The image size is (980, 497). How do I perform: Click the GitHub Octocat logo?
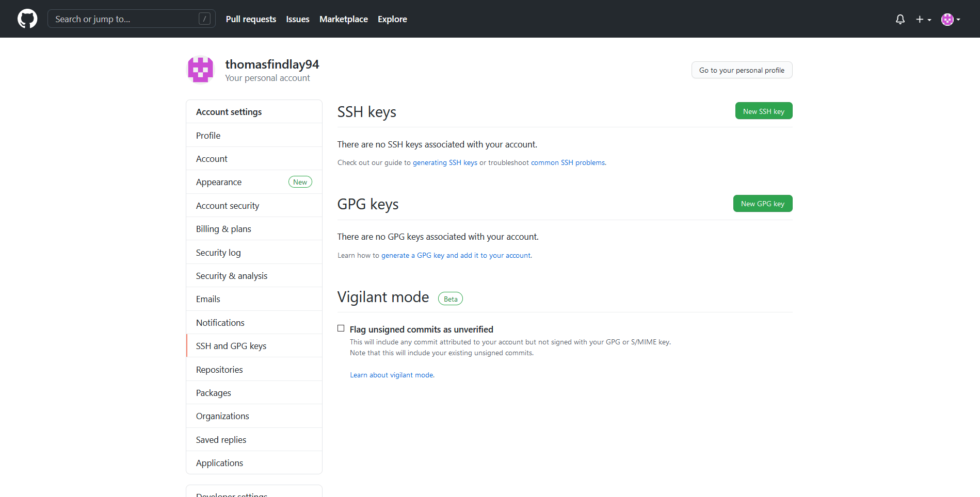(x=27, y=19)
